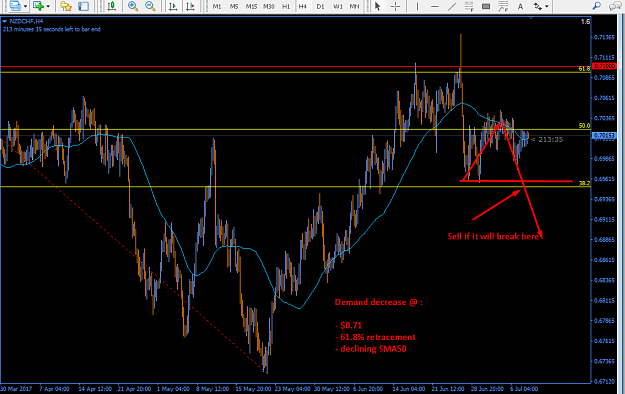
Task: Pick the vertical line drawing tool
Action: tap(417, 6)
